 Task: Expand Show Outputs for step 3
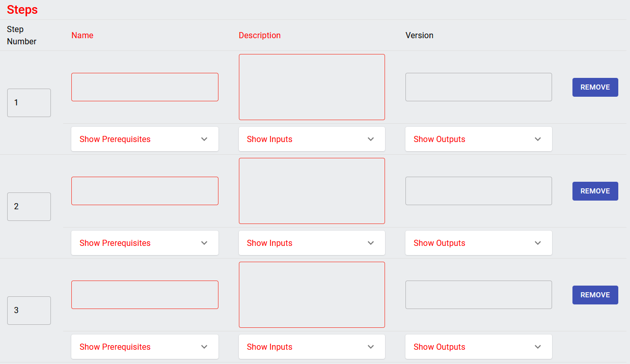pyautogui.click(x=478, y=347)
